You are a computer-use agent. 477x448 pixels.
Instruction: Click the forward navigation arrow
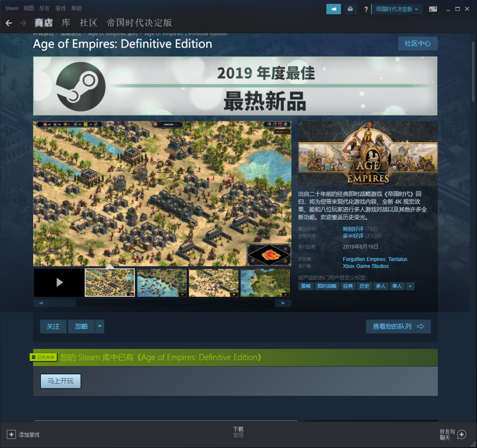[23, 23]
